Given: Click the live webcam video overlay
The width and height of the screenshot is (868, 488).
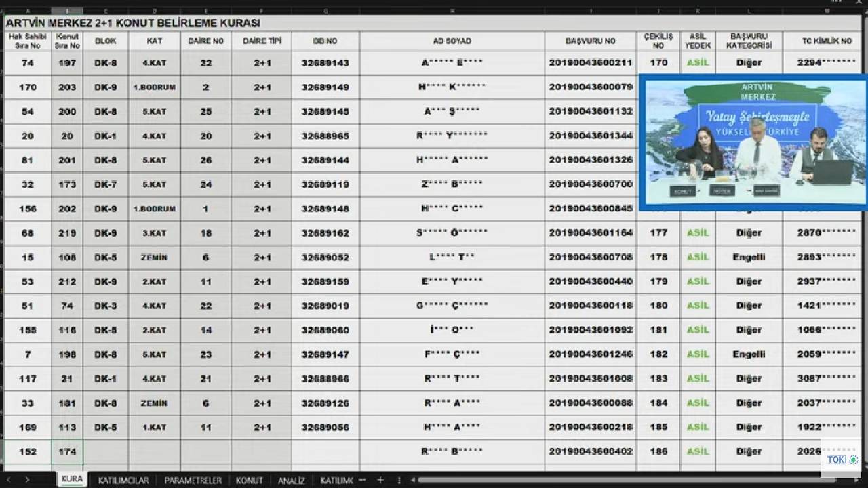Looking at the screenshot, I should click(752, 142).
